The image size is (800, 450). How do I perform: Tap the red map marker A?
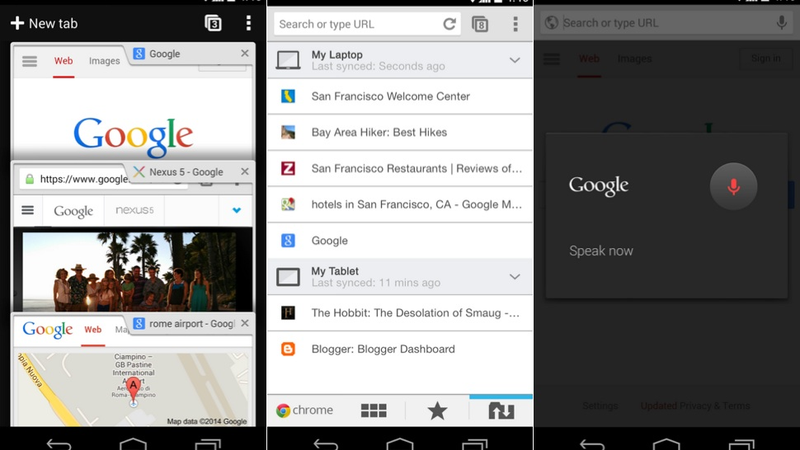coord(133,389)
